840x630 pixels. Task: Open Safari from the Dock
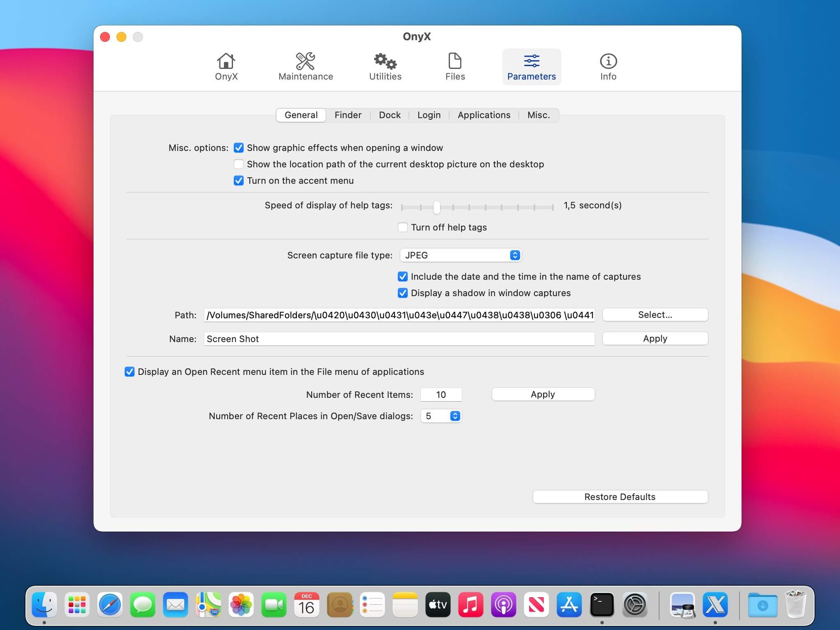tap(110, 605)
